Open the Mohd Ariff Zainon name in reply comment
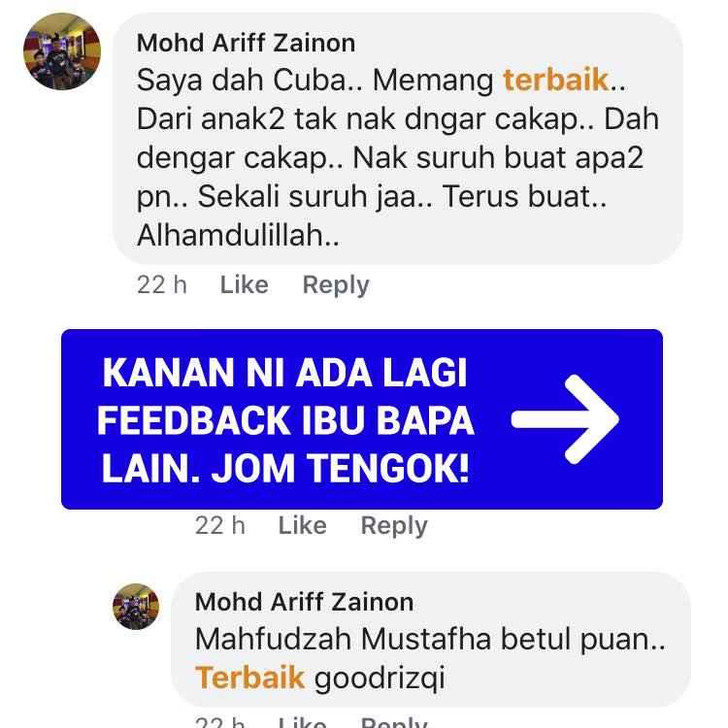The width and height of the screenshot is (728, 728). pyautogui.click(x=305, y=602)
